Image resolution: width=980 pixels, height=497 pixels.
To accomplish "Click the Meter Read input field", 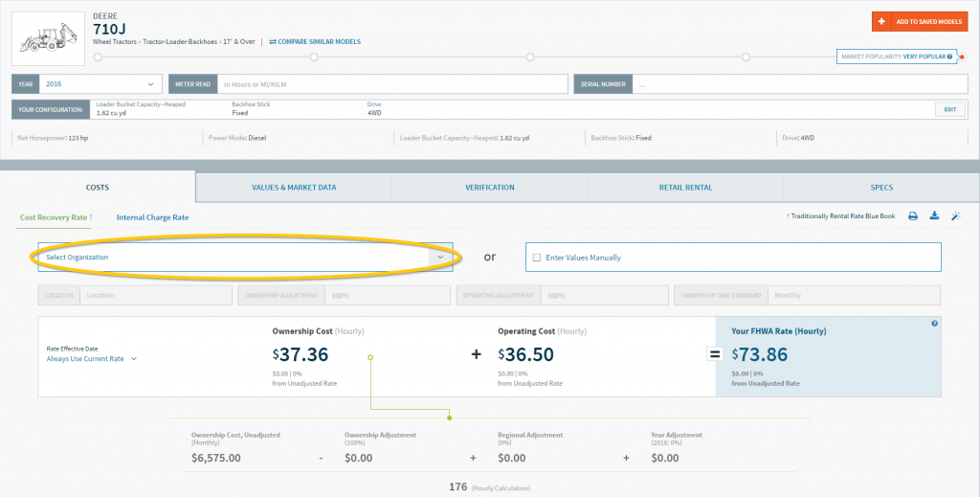I will pyautogui.click(x=393, y=83).
